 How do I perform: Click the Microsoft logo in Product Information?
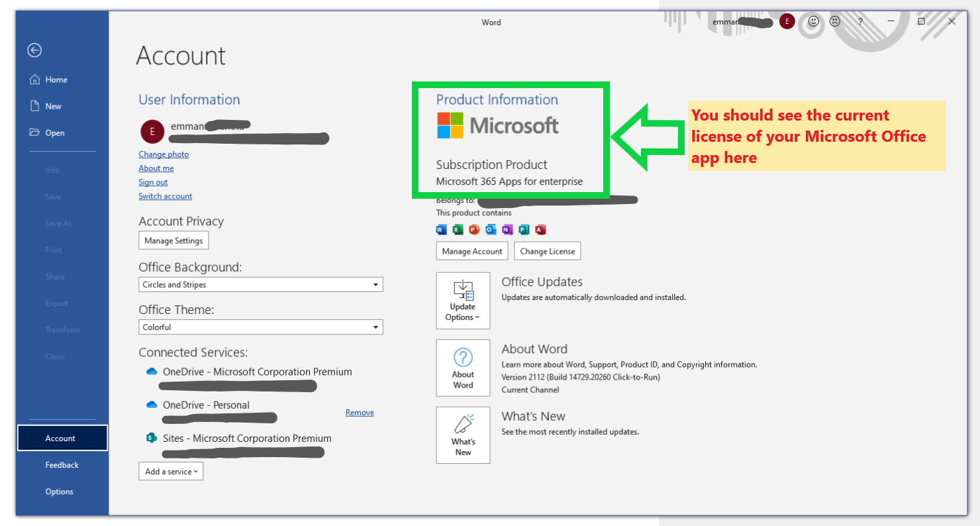tap(498, 125)
